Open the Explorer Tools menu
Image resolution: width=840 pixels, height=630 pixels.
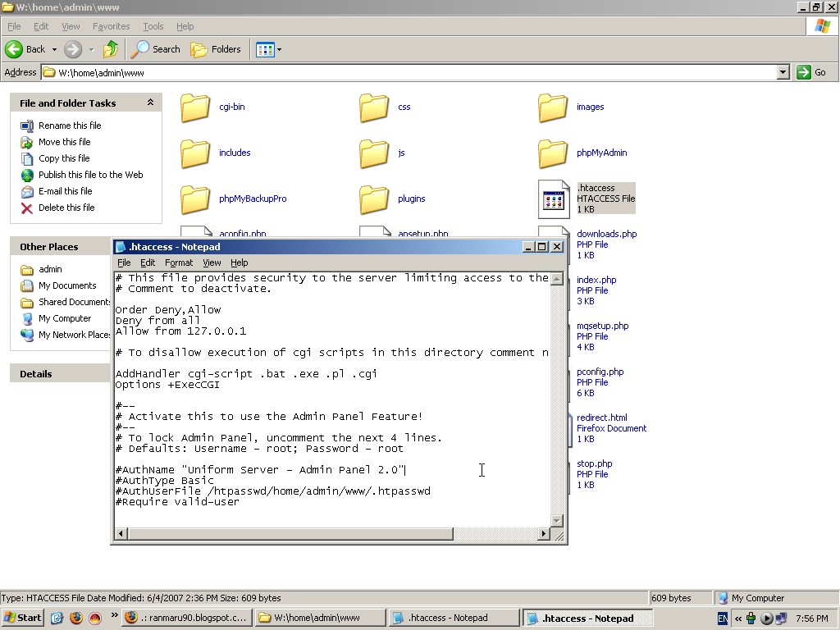pyautogui.click(x=153, y=26)
